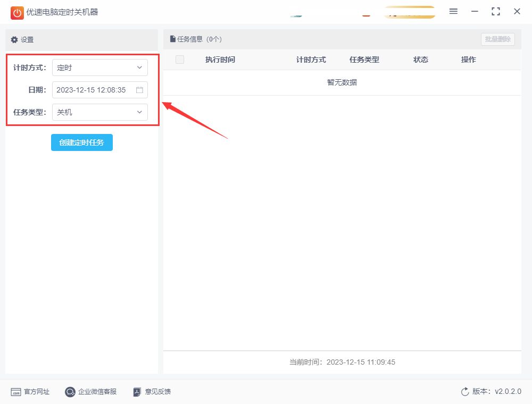Expand the 计时方式 dropdown showing 定时
This screenshot has height=404, width=532.
pos(100,68)
